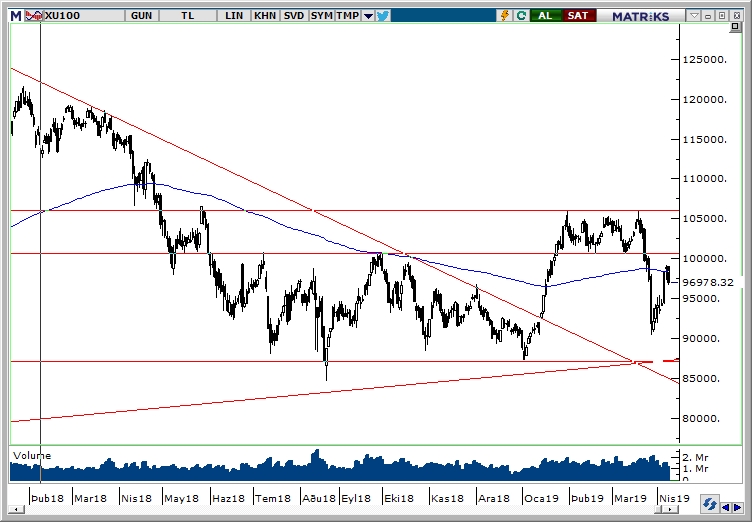Click the current price label 96978.32

(707, 283)
